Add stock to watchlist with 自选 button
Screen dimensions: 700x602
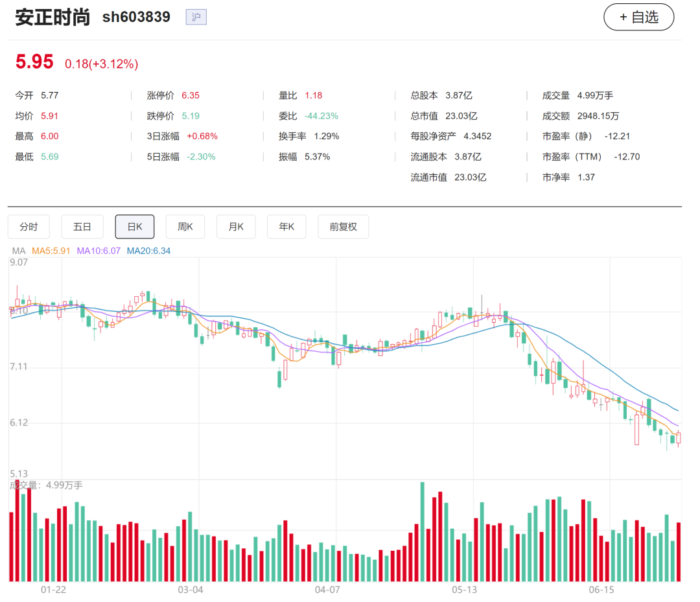pos(638,17)
